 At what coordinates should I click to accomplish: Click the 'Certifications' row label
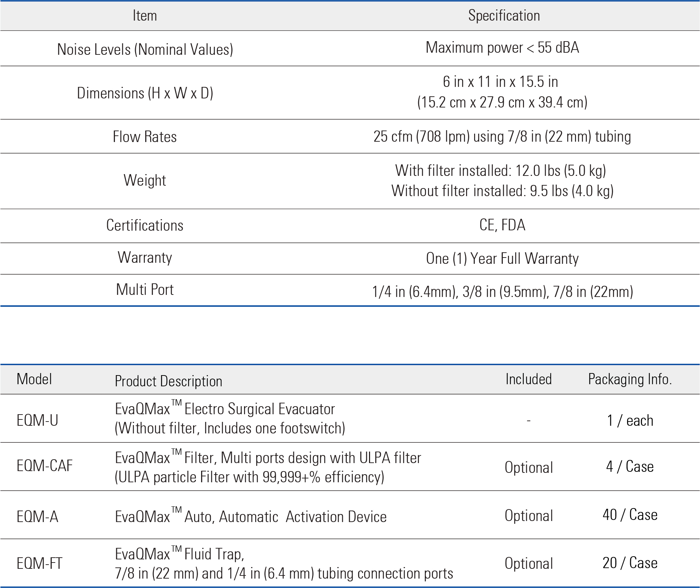(x=145, y=225)
